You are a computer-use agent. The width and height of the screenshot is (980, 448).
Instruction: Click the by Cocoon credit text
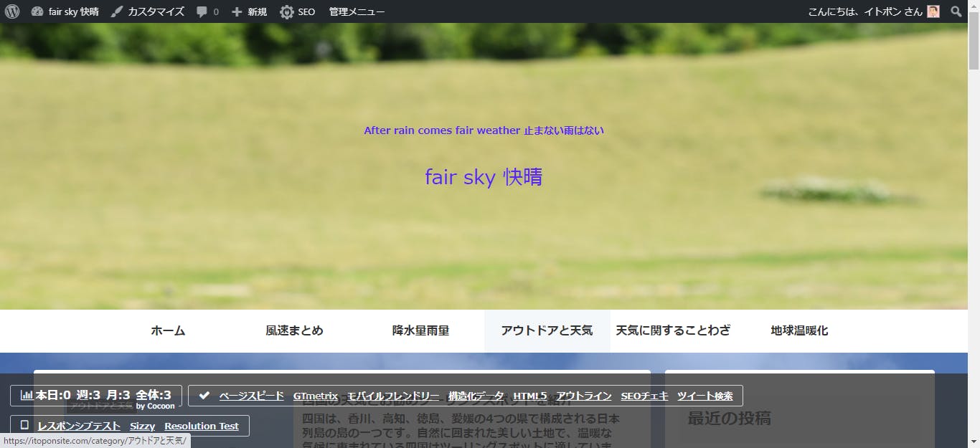(156, 406)
